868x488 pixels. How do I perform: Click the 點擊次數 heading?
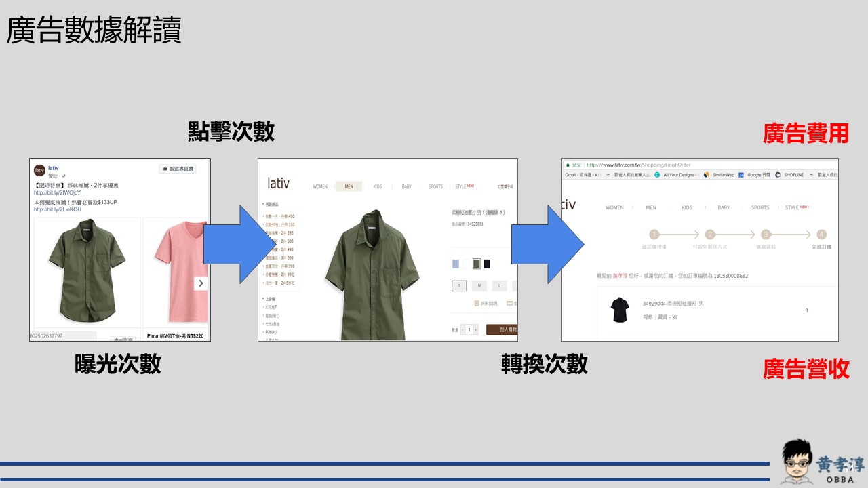point(231,131)
